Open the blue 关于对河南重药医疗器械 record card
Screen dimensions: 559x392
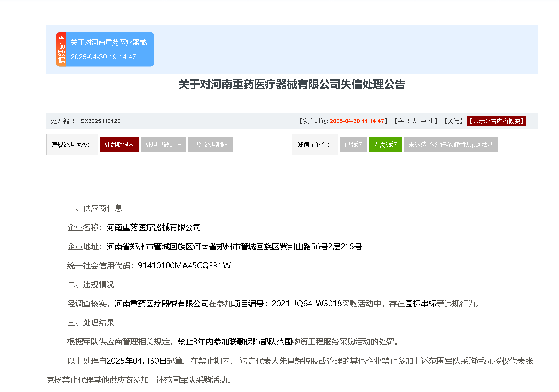pos(109,43)
